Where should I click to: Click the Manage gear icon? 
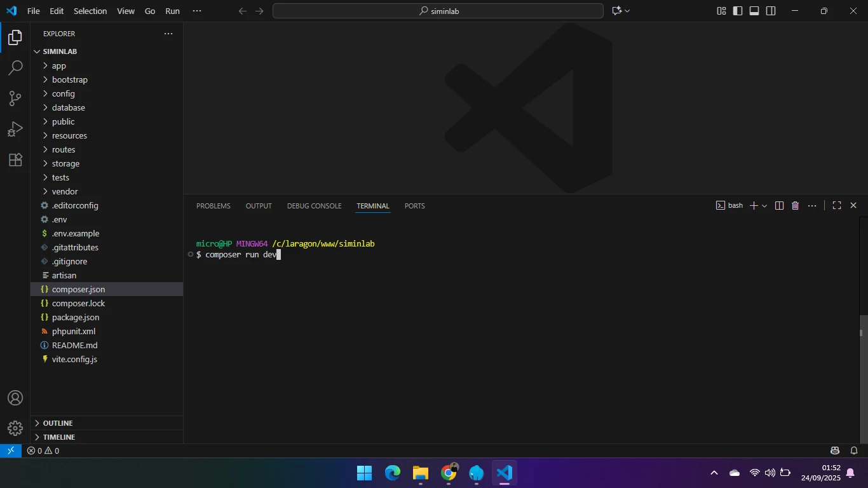coord(15,428)
